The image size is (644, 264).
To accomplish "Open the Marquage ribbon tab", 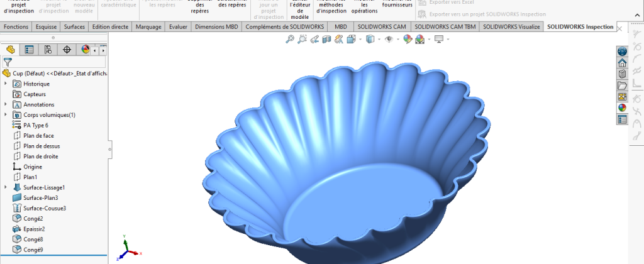I will pos(148,26).
